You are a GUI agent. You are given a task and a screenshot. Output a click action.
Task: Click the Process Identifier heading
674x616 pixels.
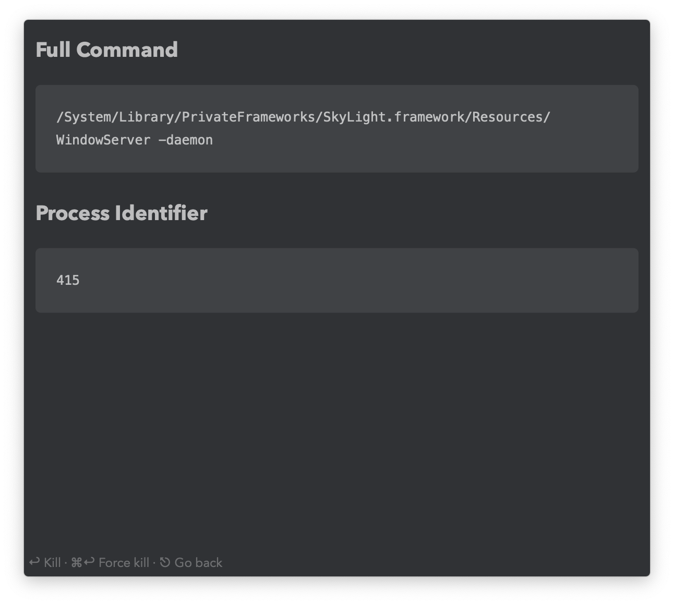point(122,213)
